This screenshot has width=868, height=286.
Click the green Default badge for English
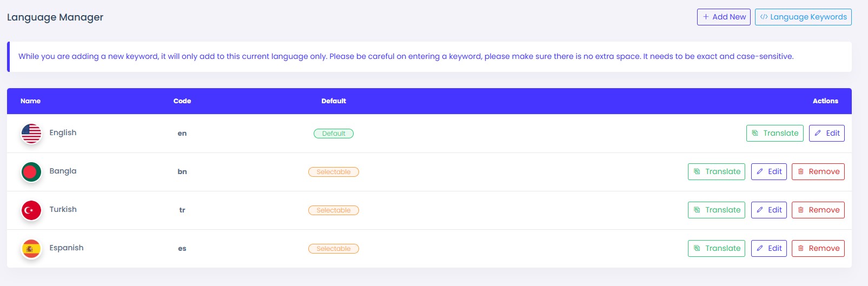(334, 134)
